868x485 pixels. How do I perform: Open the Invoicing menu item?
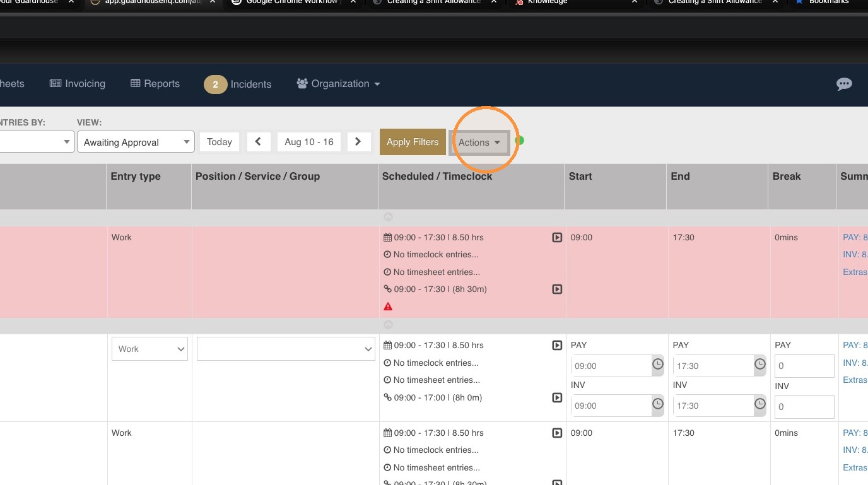pos(78,83)
